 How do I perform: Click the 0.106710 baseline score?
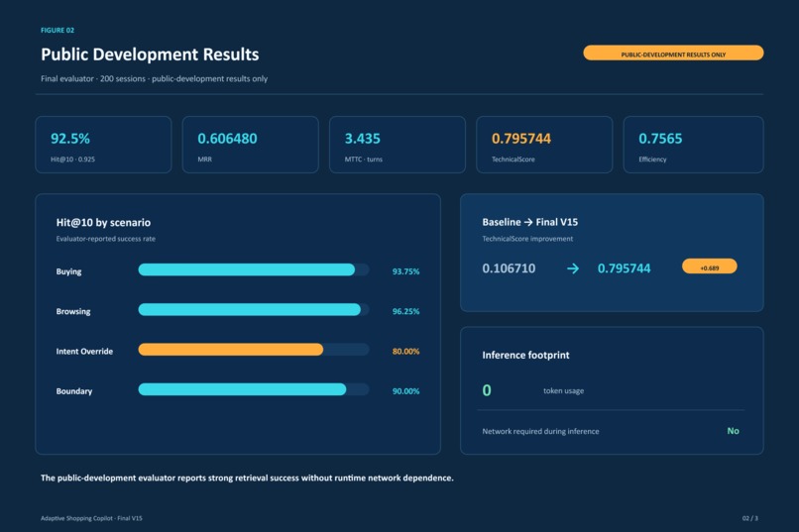click(509, 268)
